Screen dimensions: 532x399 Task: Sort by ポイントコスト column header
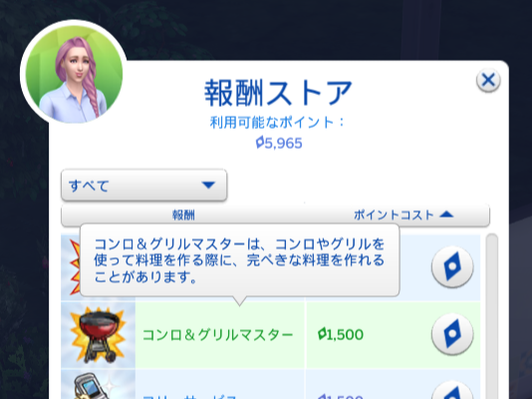394,214
